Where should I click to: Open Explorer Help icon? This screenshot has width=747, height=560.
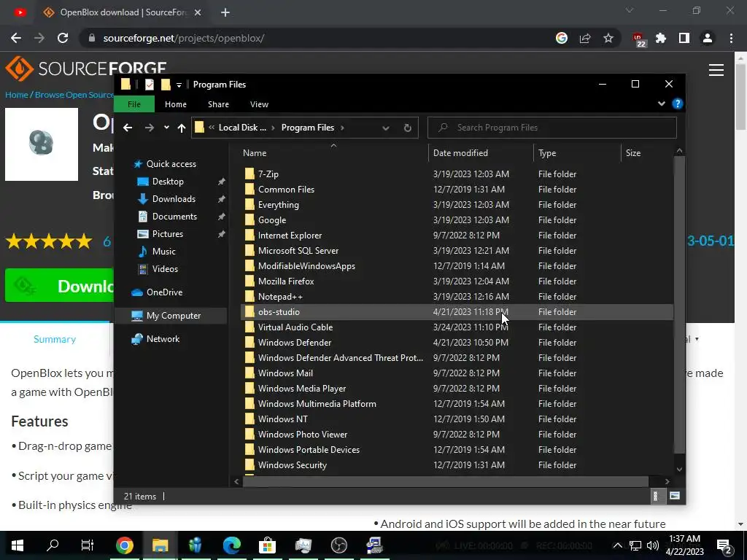pos(677,104)
